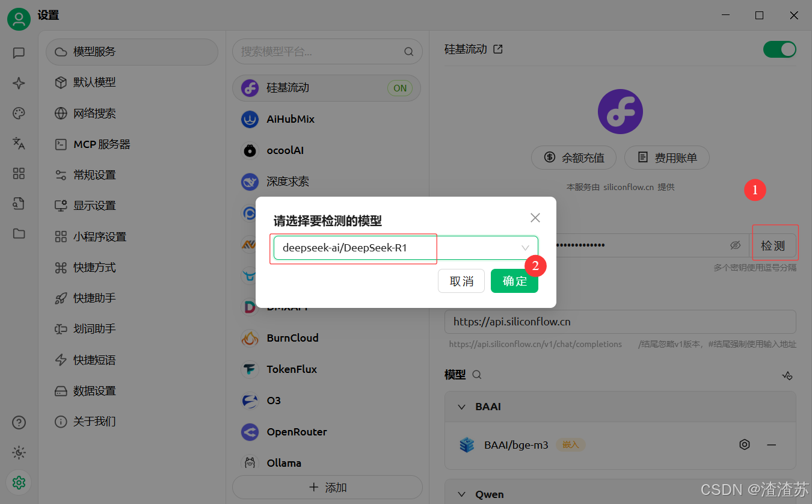Click 取消 in the dialog

tap(461, 281)
